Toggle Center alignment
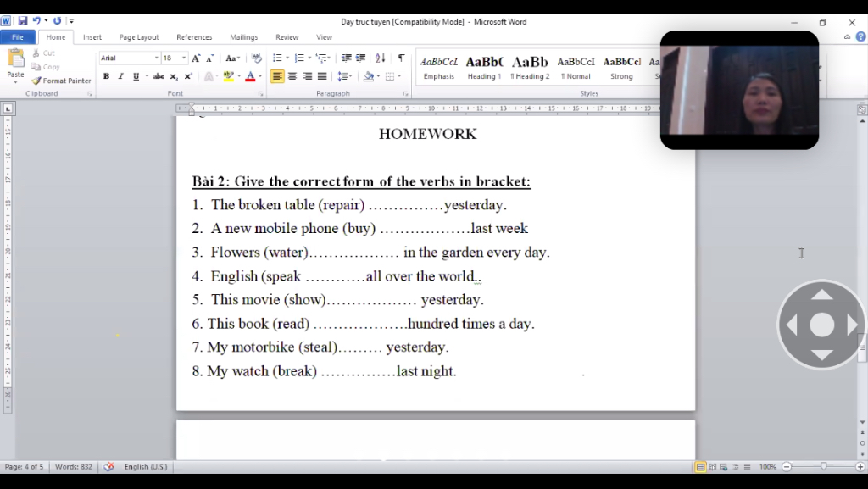The image size is (868, 489). (x=292, y=76)
